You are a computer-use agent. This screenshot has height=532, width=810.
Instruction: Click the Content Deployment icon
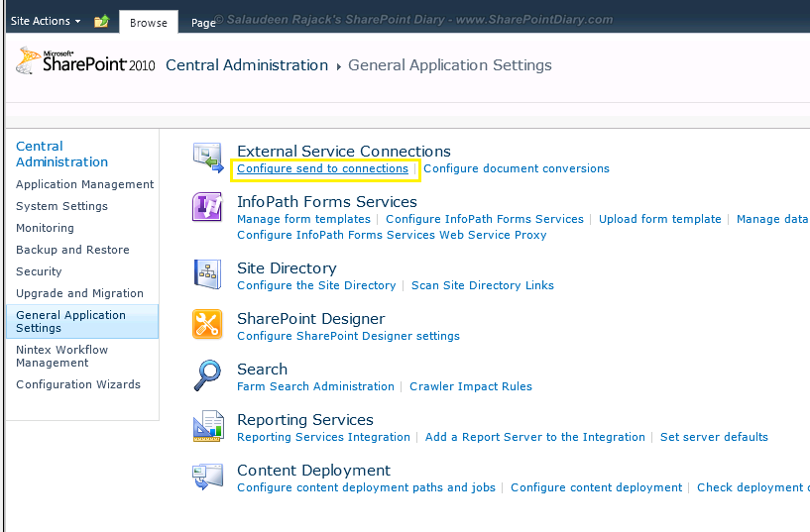[207, 476]
